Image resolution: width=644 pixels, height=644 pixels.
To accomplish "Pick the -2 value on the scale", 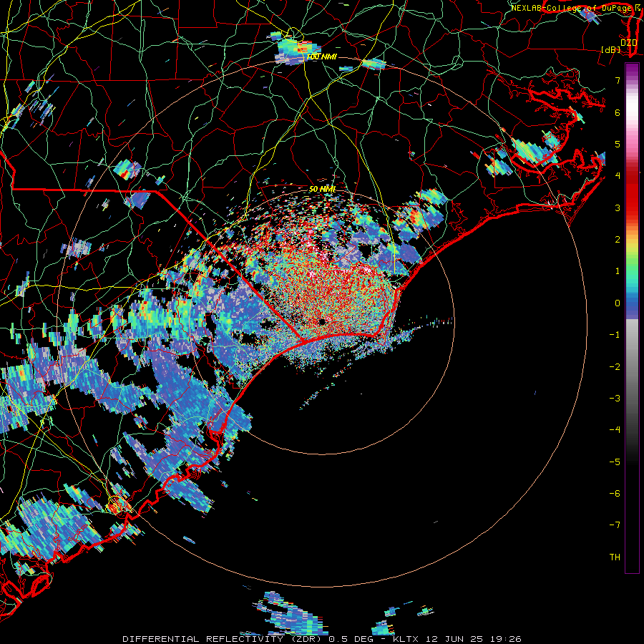I will tap(615, 367).
